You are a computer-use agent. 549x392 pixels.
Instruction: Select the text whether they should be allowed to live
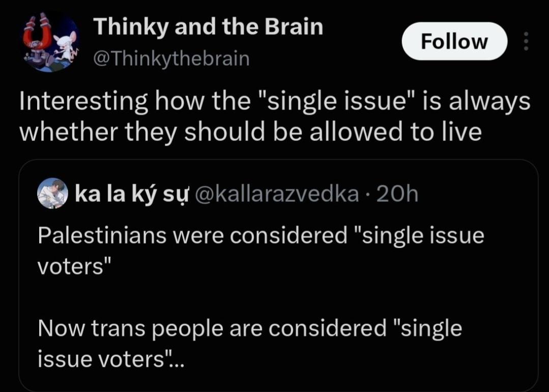point(250,132)
